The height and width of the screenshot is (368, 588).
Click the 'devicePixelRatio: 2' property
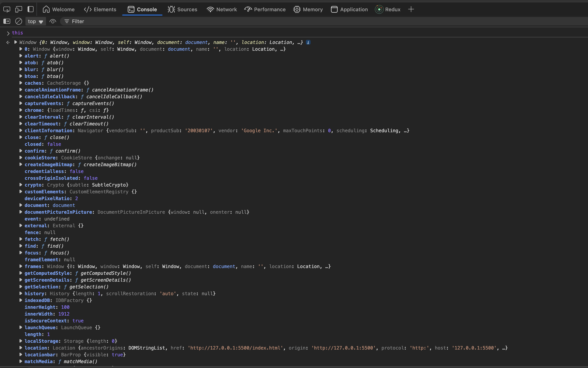51,199
